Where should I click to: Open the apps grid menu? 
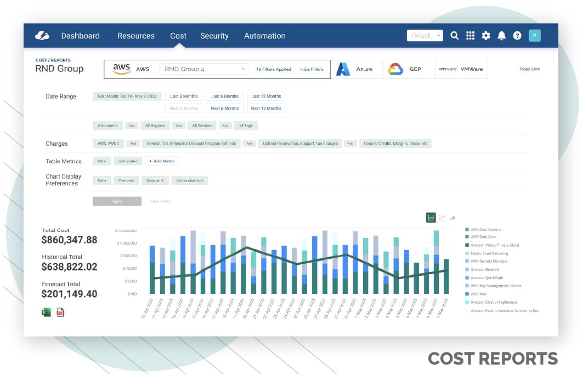click(470, 35)
